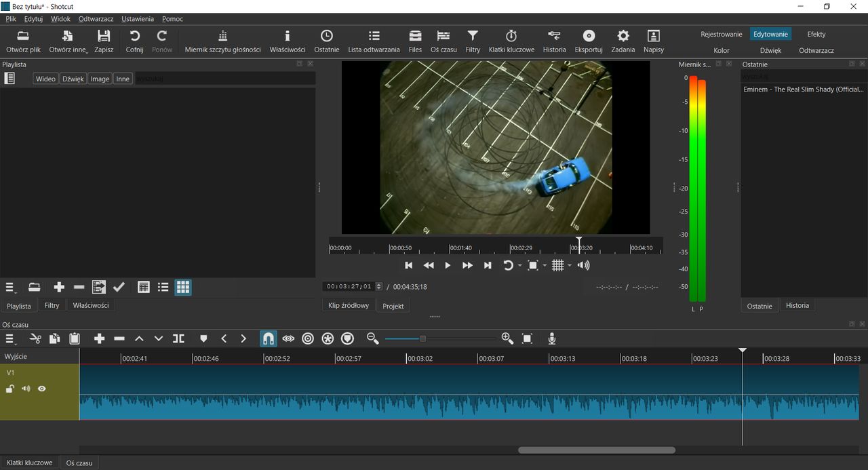The height and width of the screenshot is (470, 868).
Task: Expand the player grid options dropdown arrow
Action: [x=570, y=266]
